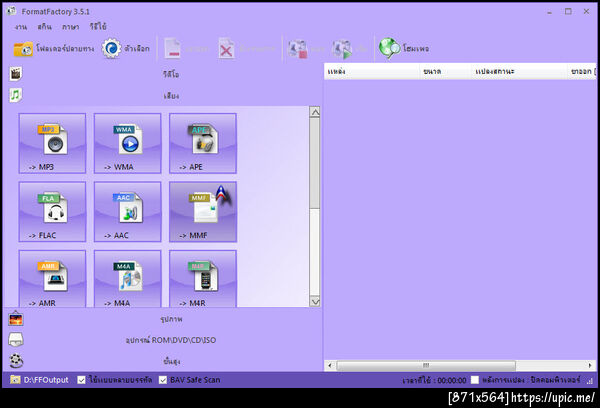Choose the -> AMR conversion tile

tap(52, 279)
